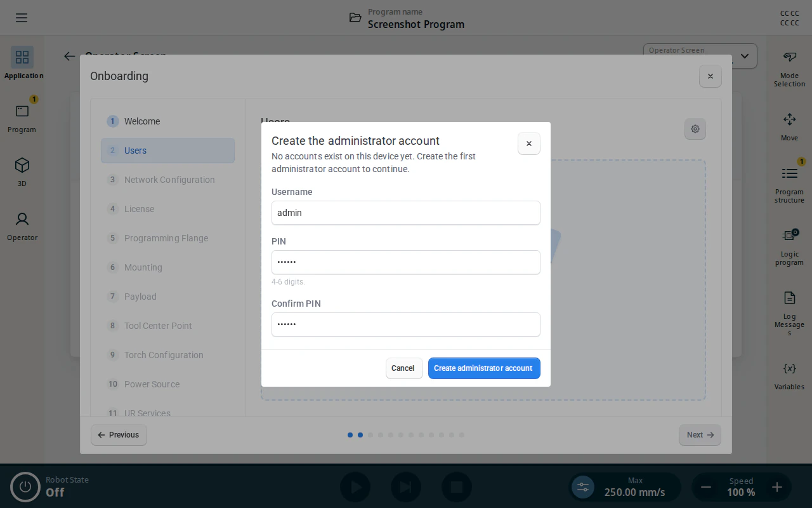
Task: Cancel the administrator account dialog
Action: (404, 368)
